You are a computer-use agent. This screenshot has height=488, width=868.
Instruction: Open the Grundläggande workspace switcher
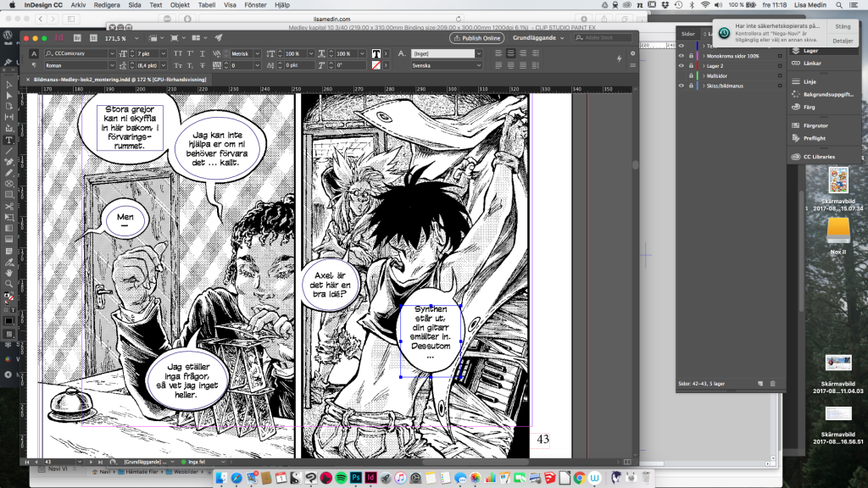[538, 37]
